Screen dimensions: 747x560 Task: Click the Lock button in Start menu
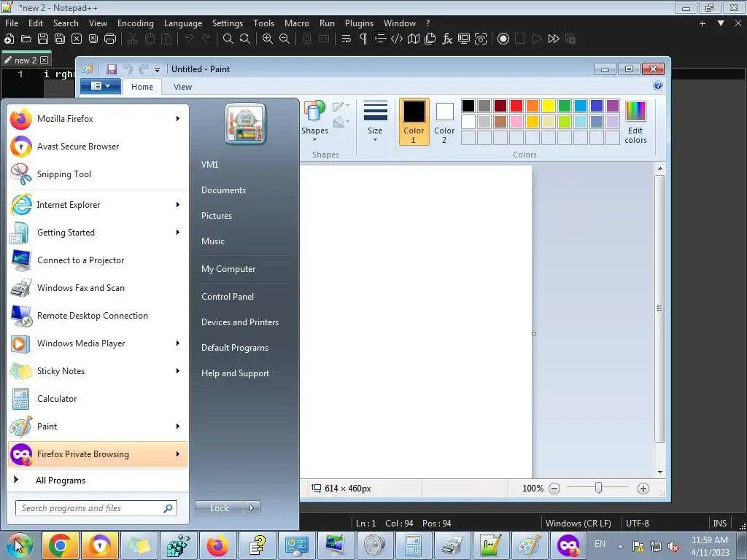click(219, 508)
